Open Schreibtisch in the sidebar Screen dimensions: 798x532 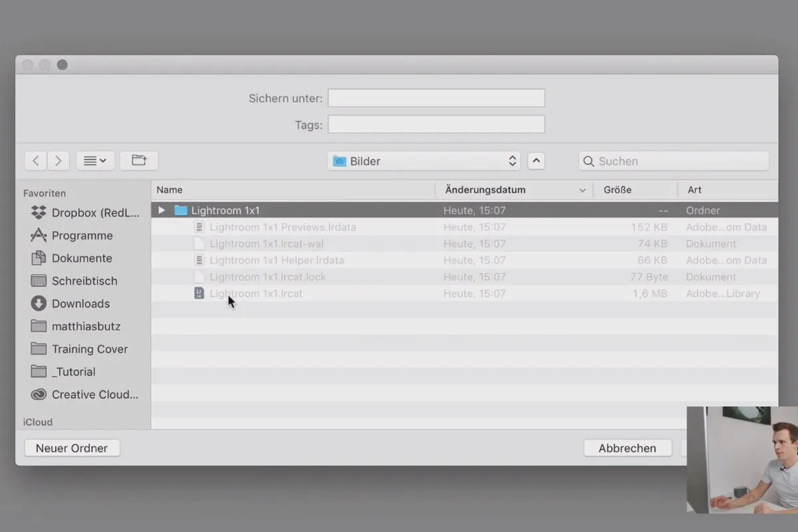(x=74, y=281)
